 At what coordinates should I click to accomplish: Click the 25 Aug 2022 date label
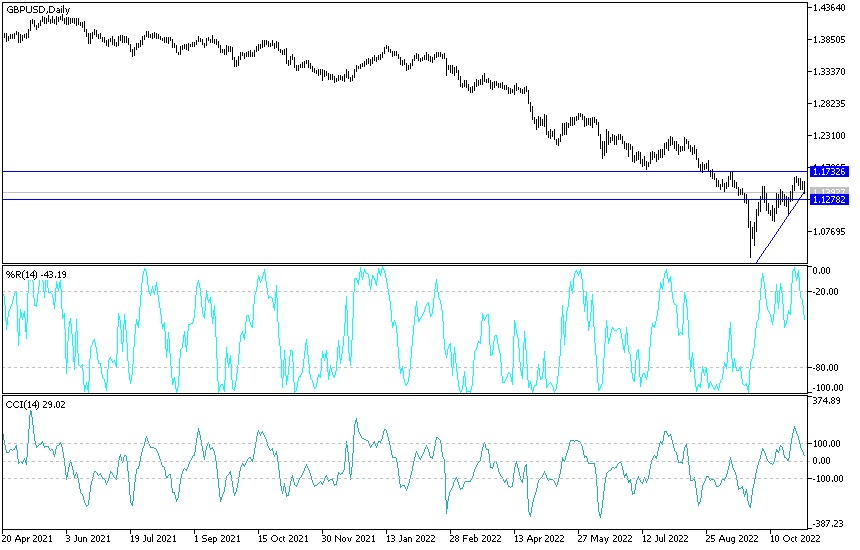(x=732, y=538)
